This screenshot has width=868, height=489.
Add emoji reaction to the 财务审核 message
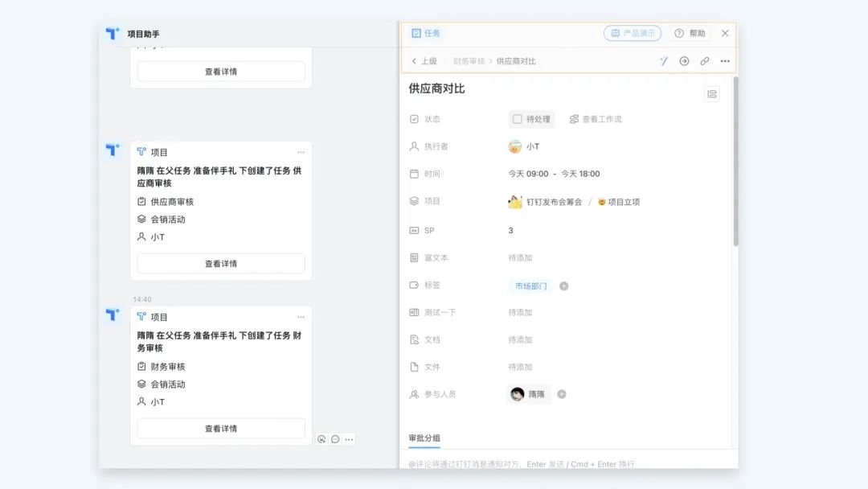[321, 439]
